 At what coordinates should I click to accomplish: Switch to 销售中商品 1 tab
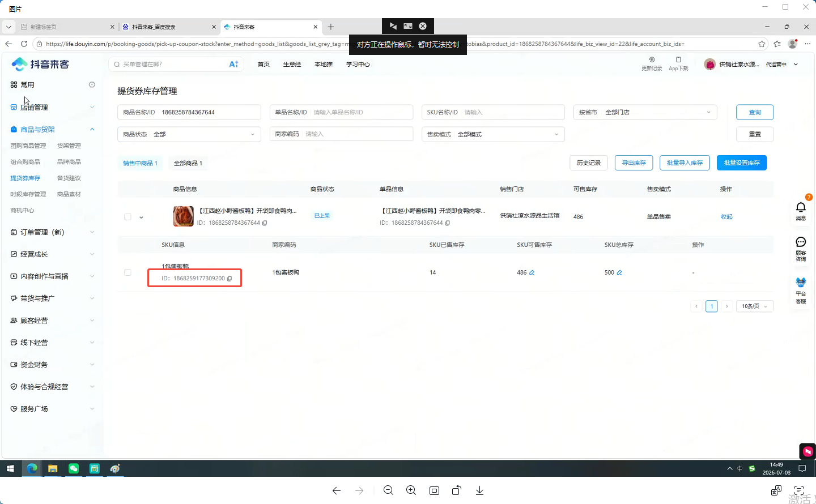[140, 163]
